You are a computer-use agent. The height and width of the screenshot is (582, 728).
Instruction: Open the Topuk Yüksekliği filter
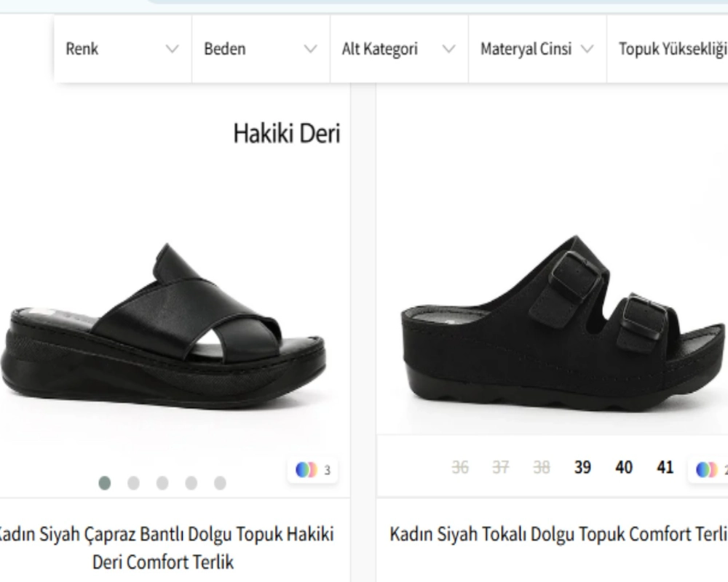(x=672, y=49)
